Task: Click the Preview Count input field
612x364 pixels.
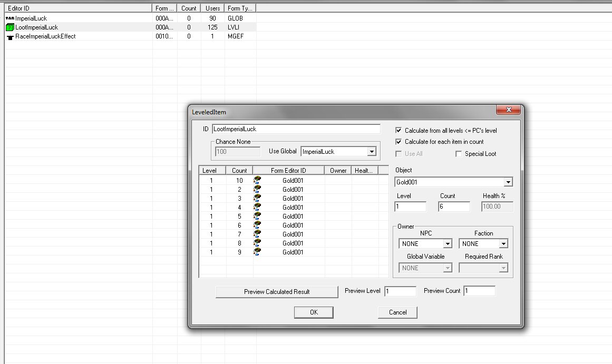Action: click(480, 291)
